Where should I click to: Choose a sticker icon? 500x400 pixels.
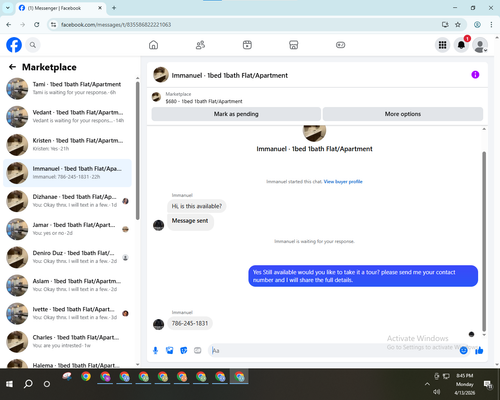pyautogui.click(x=184, y=350)
